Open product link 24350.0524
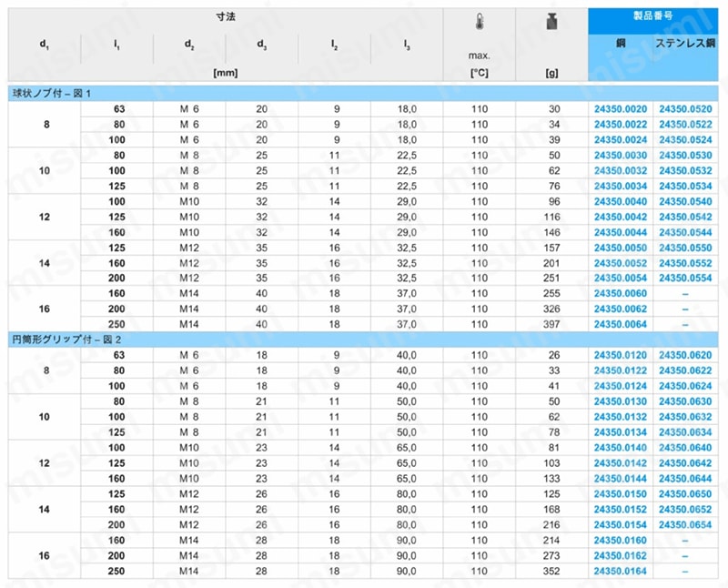 click(x=685, y=140)
